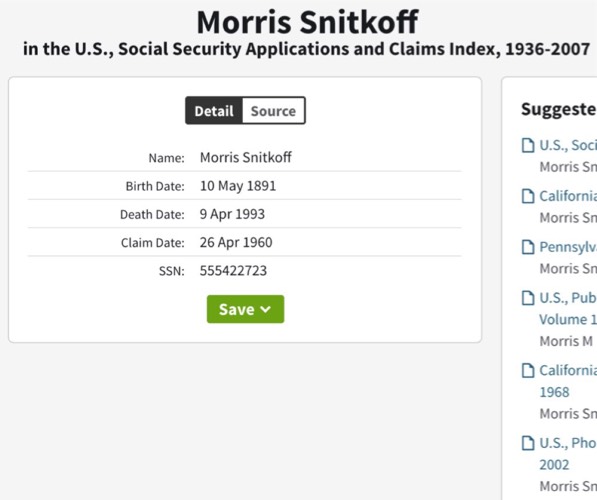Open the U.S., Pho 2002 record link

(x=568, y=454)
